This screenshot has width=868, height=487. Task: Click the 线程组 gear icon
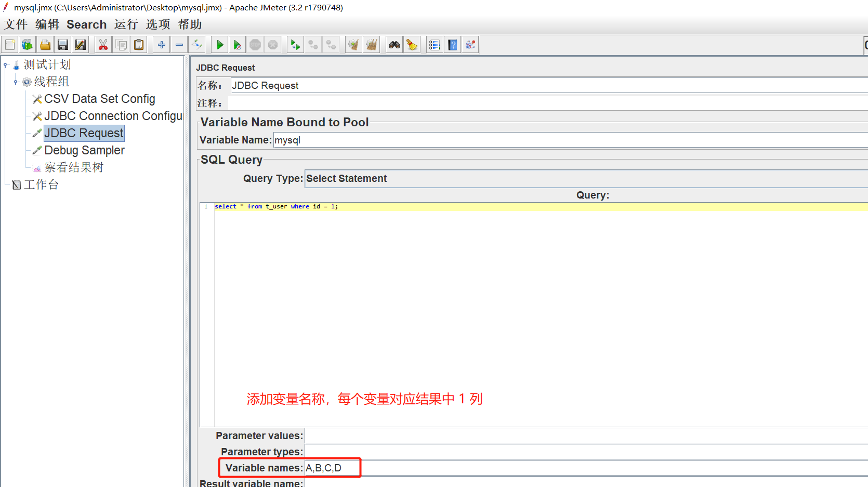(27, 82)
